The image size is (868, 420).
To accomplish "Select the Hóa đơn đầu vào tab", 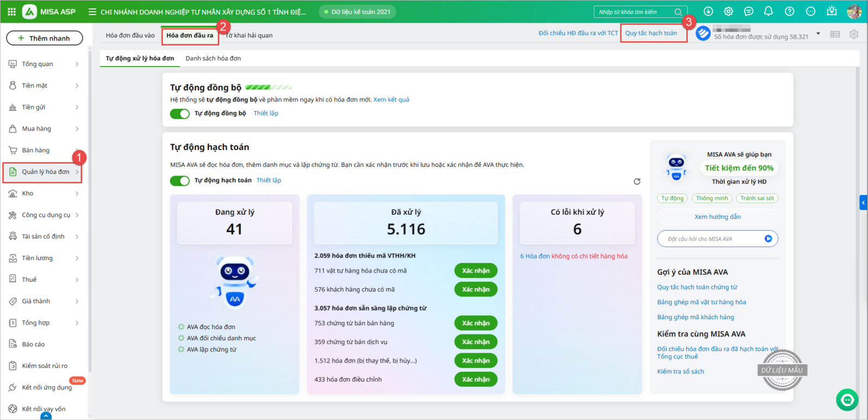I will click(130, 35).
